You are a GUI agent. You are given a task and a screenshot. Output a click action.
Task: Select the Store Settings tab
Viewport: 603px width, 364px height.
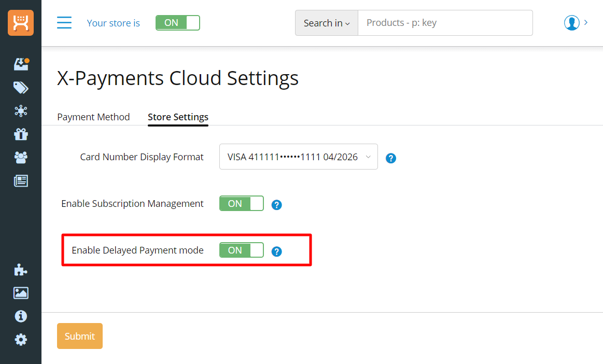click(x=178, y=117)
